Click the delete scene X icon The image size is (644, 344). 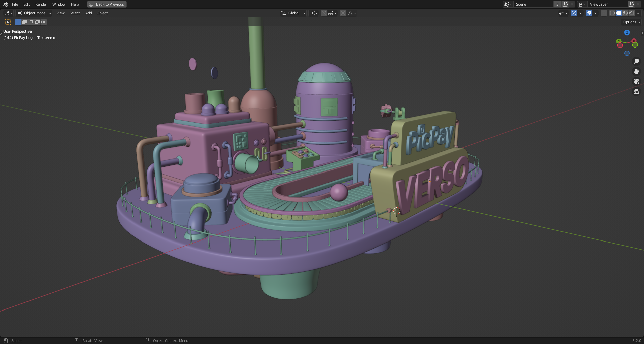click(x=572, y=4)
